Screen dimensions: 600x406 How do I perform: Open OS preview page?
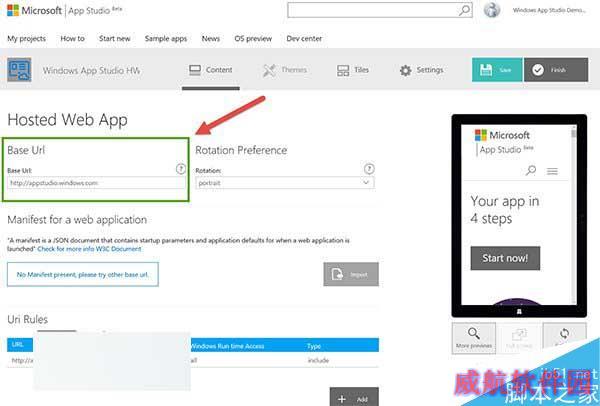[x=253, y=39]
